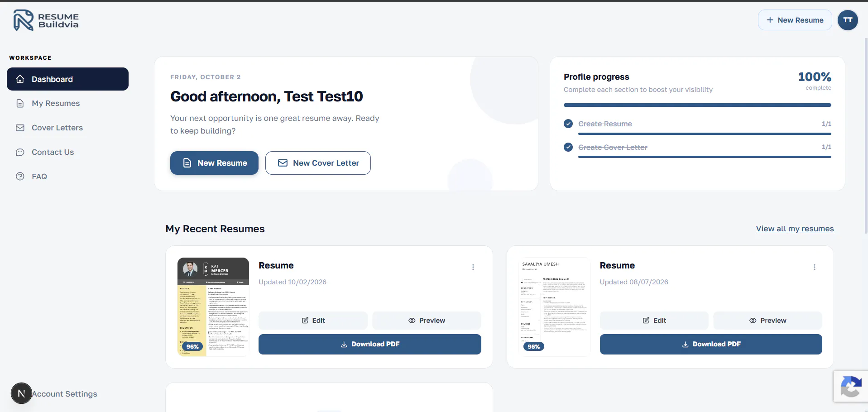
Task: Click the question mark icon beside FAQ
Action: pyautogui.click(x=20, y=177)
